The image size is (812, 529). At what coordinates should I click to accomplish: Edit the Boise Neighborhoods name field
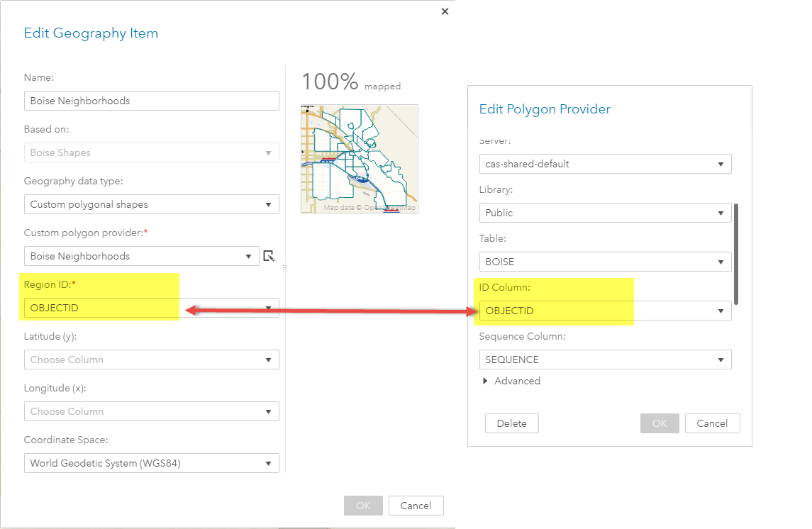click(x=151, y=100)
